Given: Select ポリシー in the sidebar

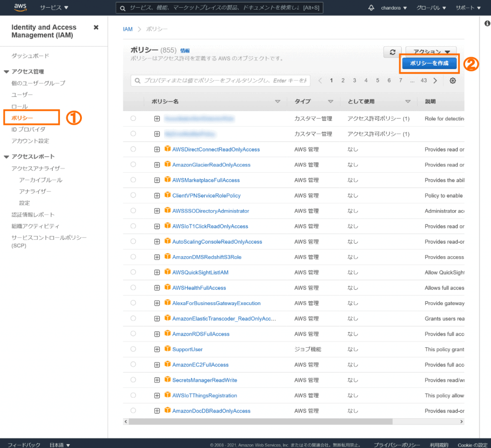Looking at the screenshot, I should [22, 118].
